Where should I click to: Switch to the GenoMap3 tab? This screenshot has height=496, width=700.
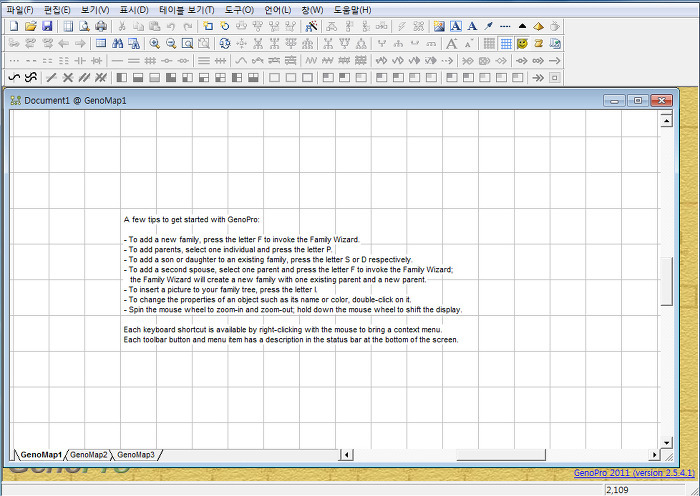(136, 455)
